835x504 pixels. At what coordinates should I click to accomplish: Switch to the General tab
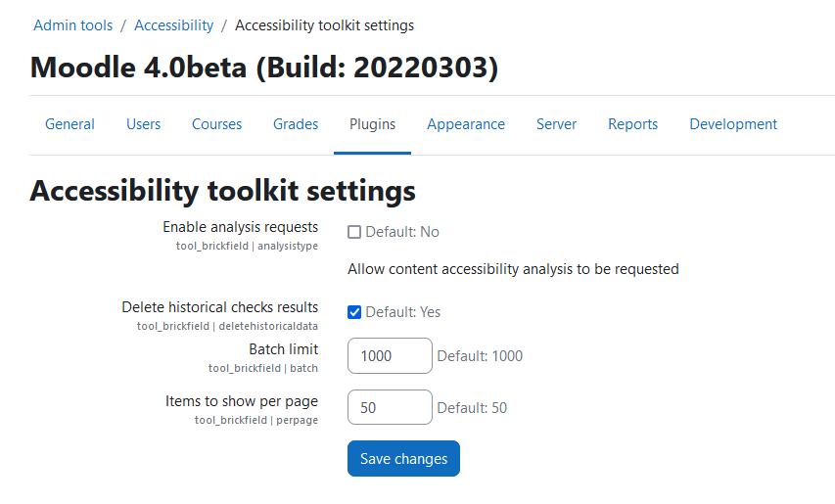tap(70, 124)
